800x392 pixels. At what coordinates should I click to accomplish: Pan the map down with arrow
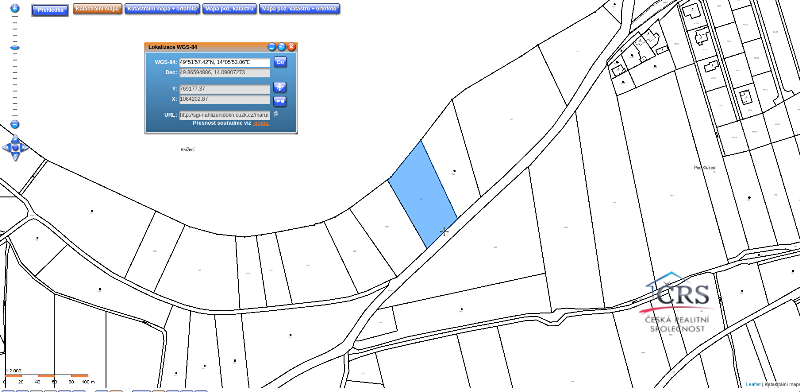[x=15, y=157]
